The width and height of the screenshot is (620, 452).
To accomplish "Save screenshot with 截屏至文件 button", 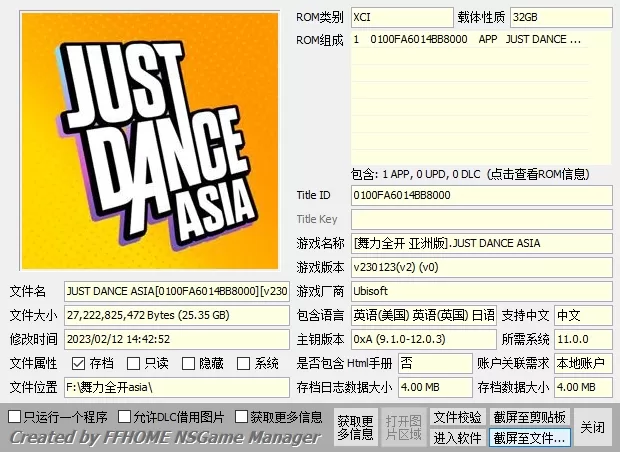I will click(x=529, y=438).
